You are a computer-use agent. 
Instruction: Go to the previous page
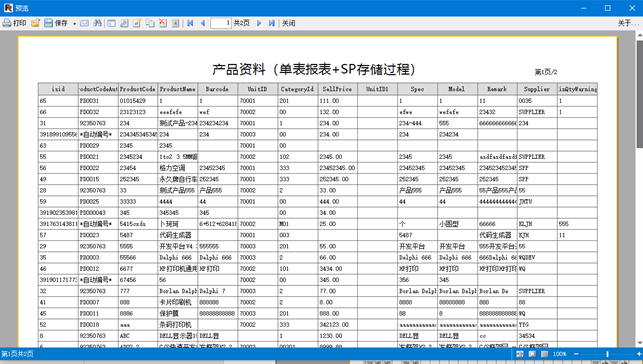point(203,23)
